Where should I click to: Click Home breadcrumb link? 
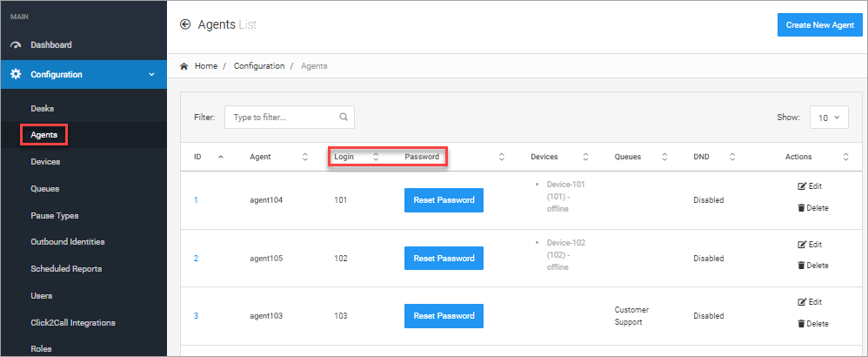pyautogui.click(x=206, y=66)
